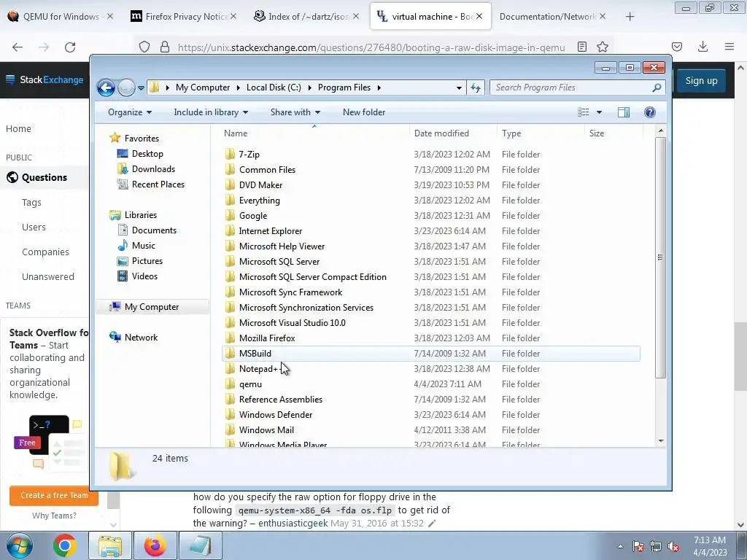Click the Libraries icon in navigation pane

point(115,215)
